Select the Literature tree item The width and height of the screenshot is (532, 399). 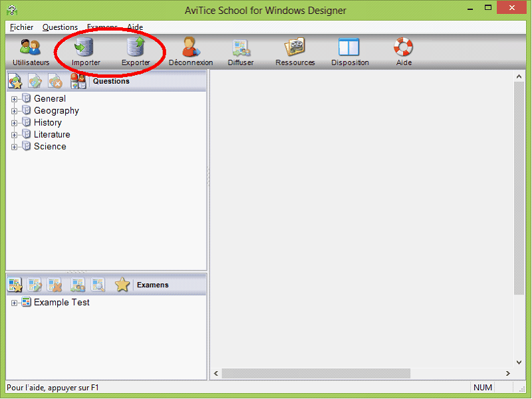(52, 135)
